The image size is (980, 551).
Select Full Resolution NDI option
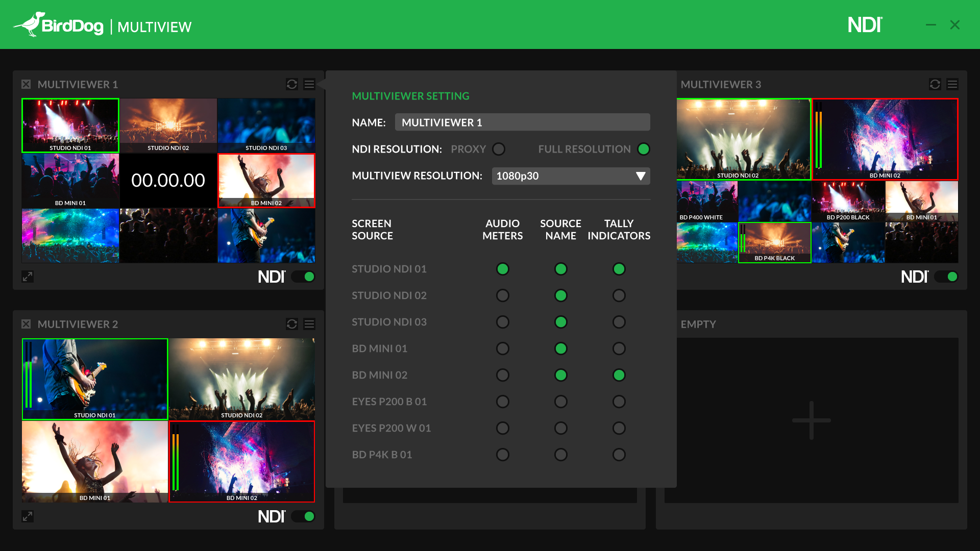(644, 149)
